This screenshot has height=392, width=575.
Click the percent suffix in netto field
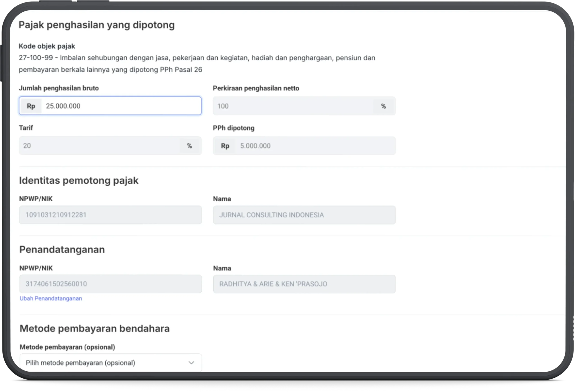(383, 106)
